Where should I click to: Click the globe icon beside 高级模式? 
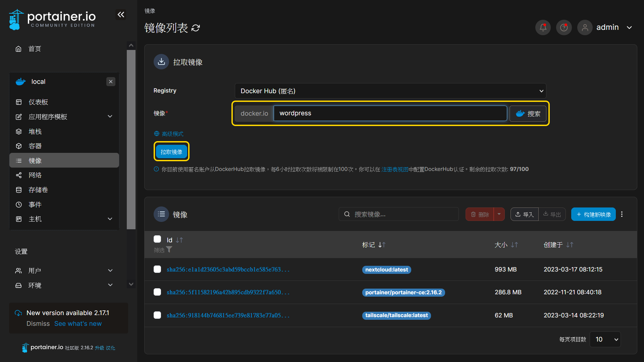pyautogui.click(x=157, y=134)
